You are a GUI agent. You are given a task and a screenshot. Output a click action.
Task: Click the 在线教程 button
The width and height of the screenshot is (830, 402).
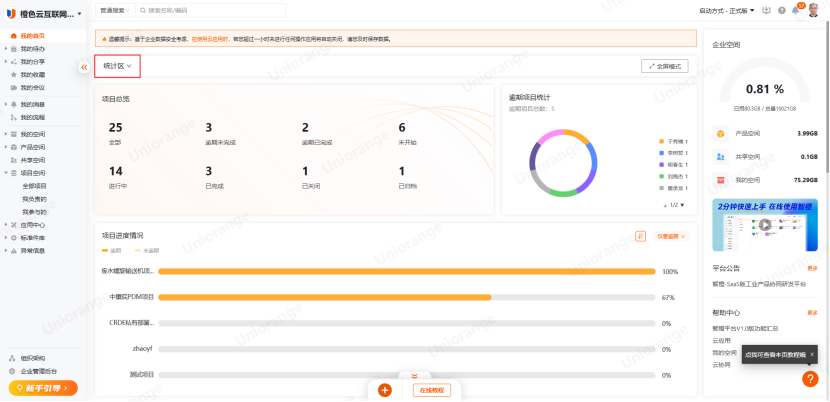click(431, 390)
